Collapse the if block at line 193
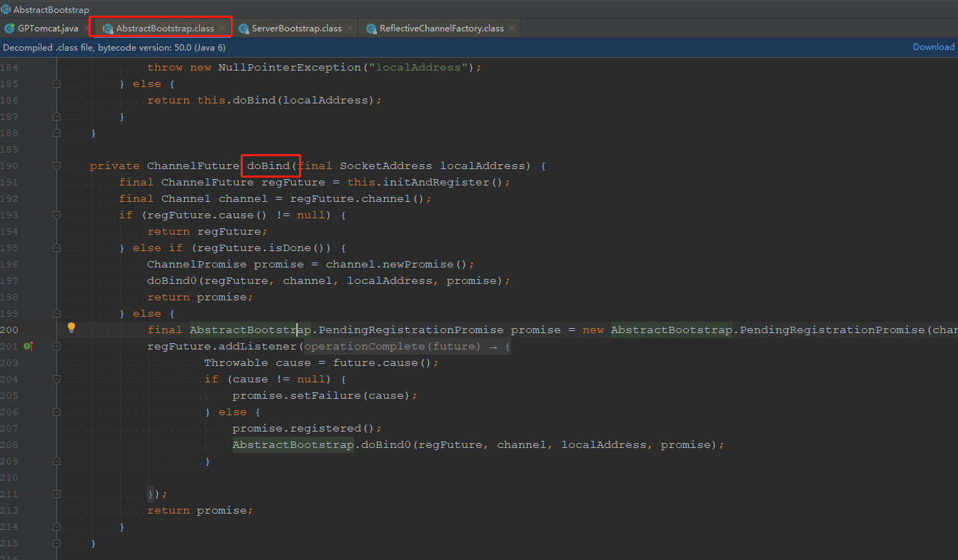958x560 pixels. [x=56, y=215]
